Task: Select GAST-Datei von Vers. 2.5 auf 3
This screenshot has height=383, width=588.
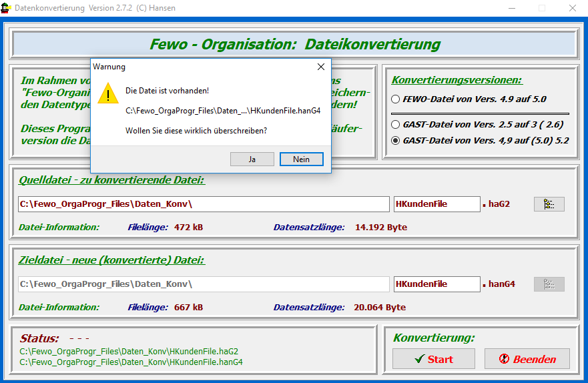Action: [x=396, y=124]
